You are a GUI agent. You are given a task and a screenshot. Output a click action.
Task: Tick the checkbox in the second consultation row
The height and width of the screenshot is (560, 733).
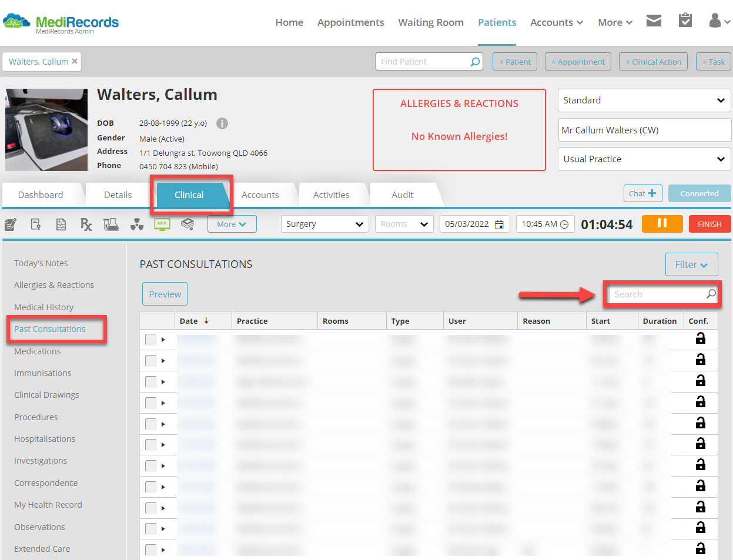(x=151, y=361)
